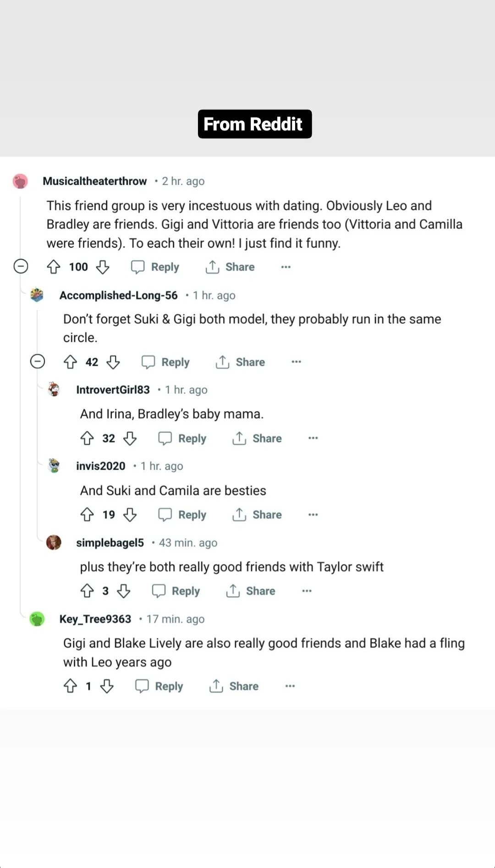
Task: Reply to Musicaltheaterthrow's comment
Action: tap(155, 267)
